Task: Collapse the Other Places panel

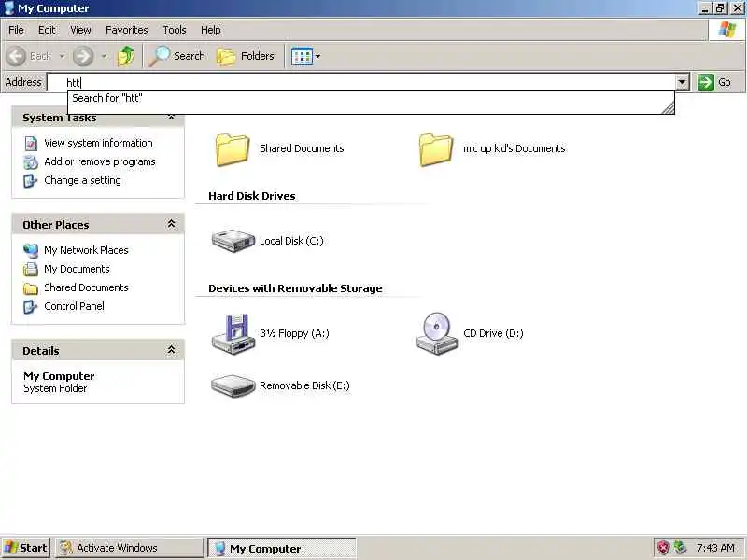Action: tap(171, 224)
